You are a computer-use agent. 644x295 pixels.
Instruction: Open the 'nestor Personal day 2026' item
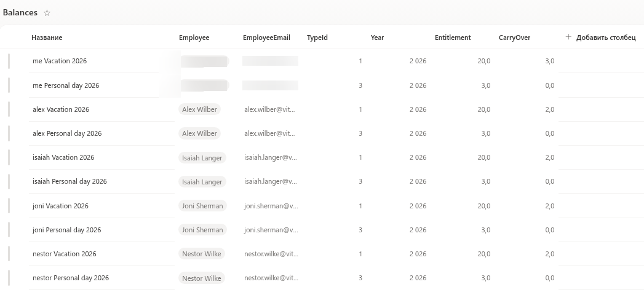click(x=71, y=278)
